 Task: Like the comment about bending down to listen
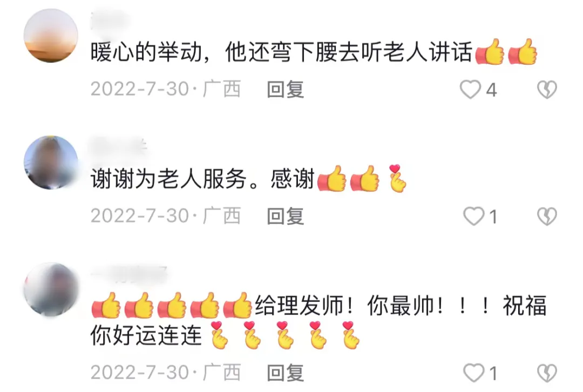tap(470, 90)
